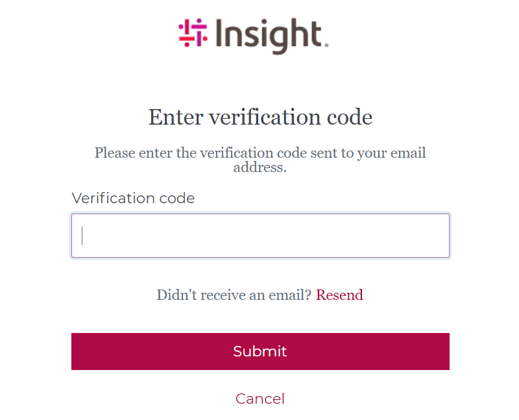Viewport: 519px width, 420px height.
Task: Click the Submit button
Action: [x=259, y=351]
